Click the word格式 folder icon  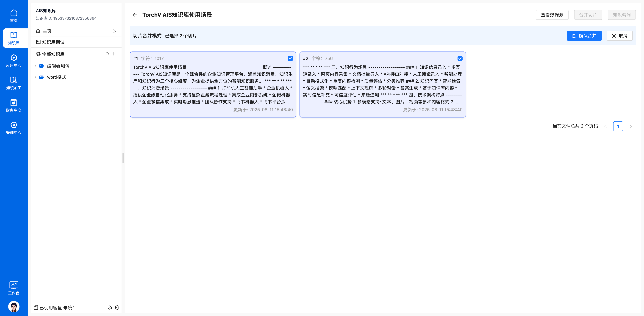tap(42, 77)
